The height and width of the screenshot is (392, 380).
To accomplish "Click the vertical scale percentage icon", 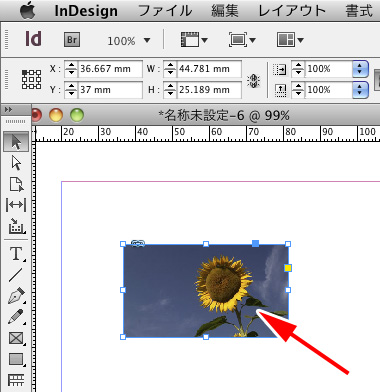I will click(280, 90).
